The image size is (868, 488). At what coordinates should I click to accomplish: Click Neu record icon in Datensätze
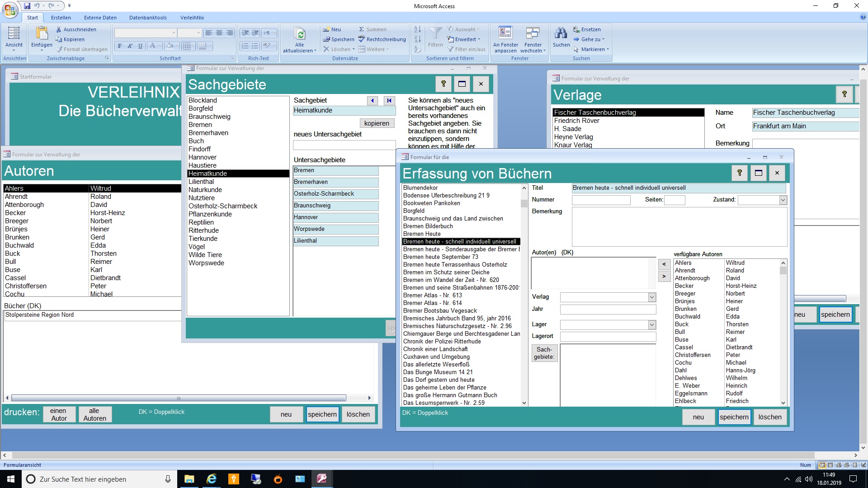tap(326, 29)
